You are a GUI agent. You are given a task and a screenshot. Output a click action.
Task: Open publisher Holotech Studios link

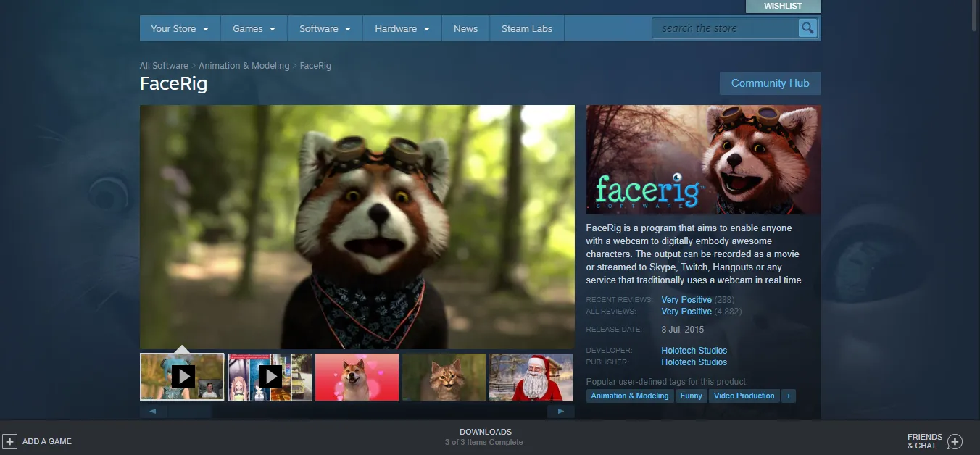click(694, 362)
